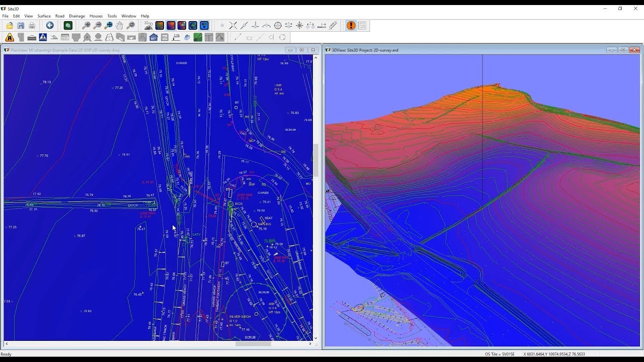Screen dimensions: 644x362
Task: Click the blue house icon
Action: 153,37
